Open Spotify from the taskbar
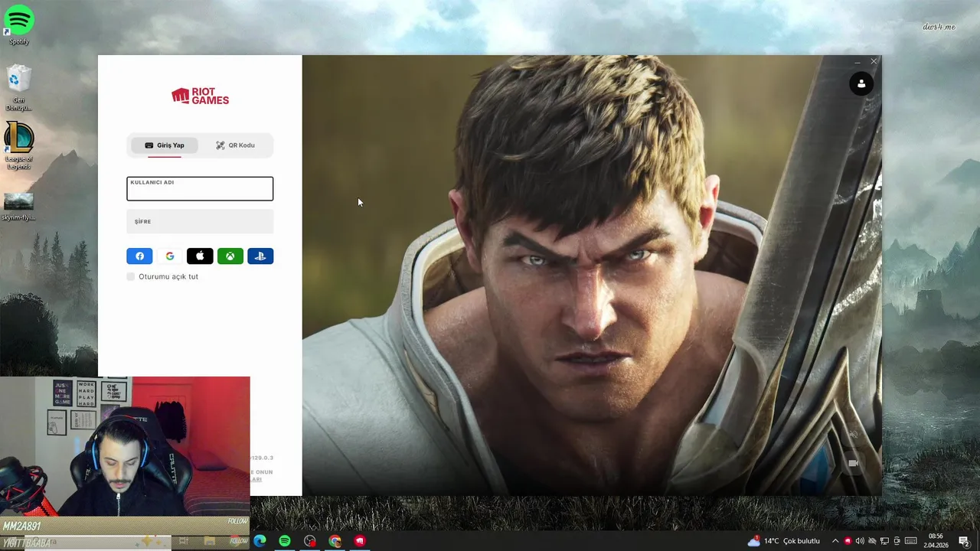This screenshot has height=551, width=980. click(285, 541)
